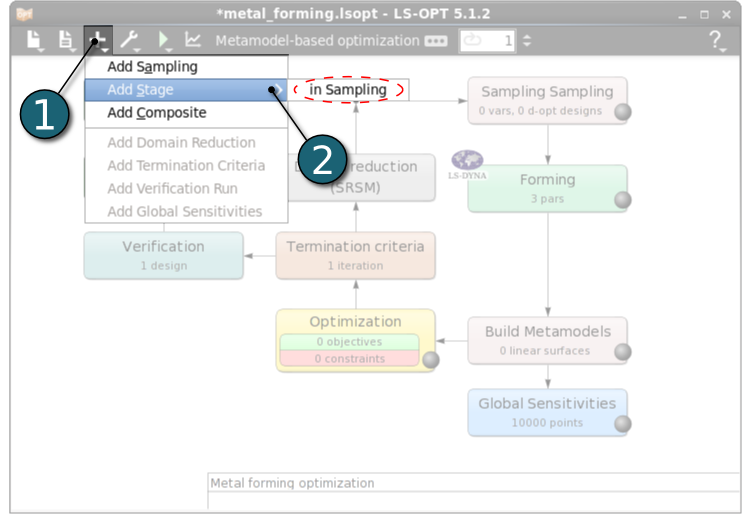The height and width of the screenshot is (514, 742).
Task: Click 'in Sampling' submenu item
Action: (x=348, y=89)
